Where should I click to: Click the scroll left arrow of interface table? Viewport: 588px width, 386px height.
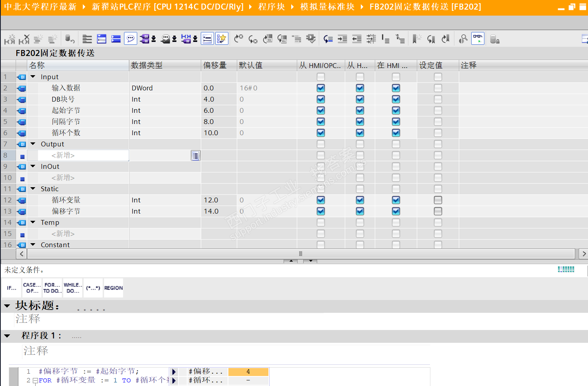22,254
